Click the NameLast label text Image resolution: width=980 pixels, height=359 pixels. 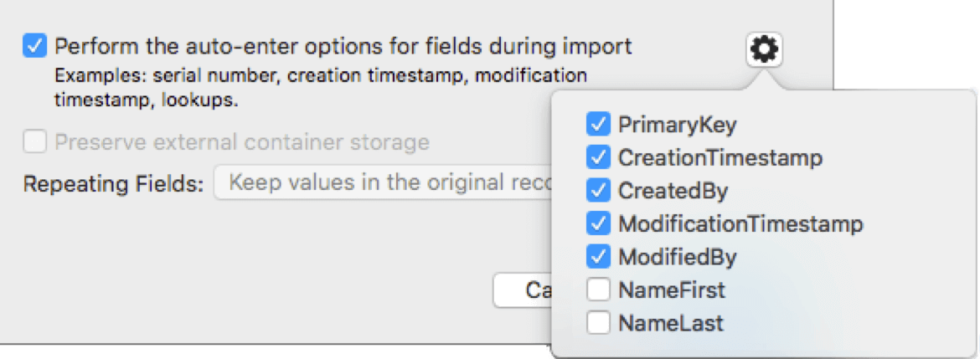tap(670, 323)
